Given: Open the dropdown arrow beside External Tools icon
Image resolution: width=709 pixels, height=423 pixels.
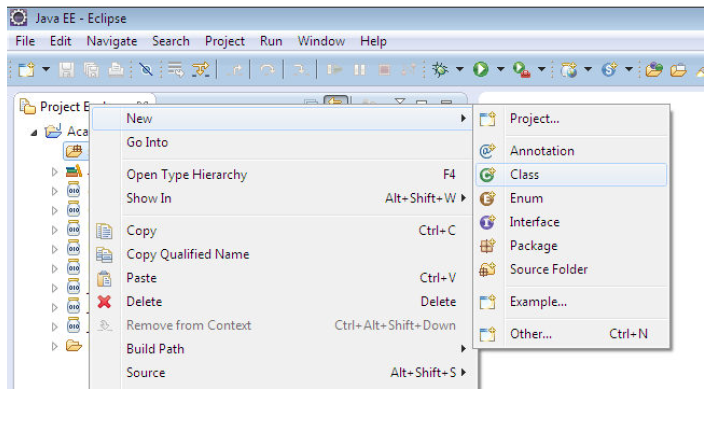Looking at the screenshot, I should click(542, 70).
